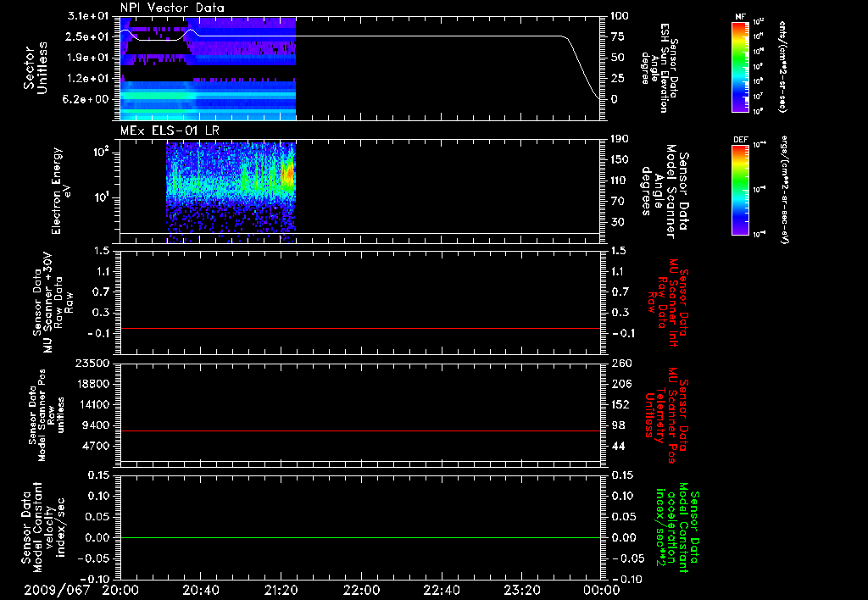Click the ELS electron energy spectrogram data
The image size is (868, 600).
pyautogui.click(x=231, y=192)
